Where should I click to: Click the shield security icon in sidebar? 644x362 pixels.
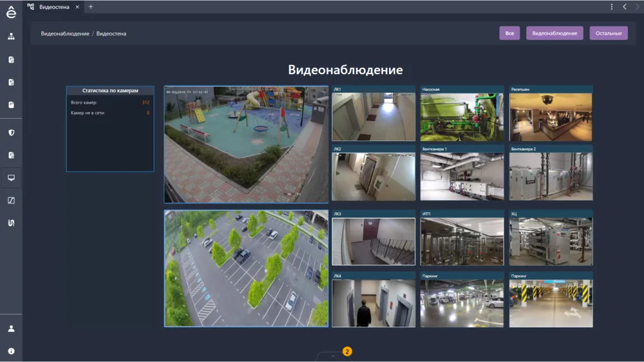pyautogui.click(x=11, y=133)
